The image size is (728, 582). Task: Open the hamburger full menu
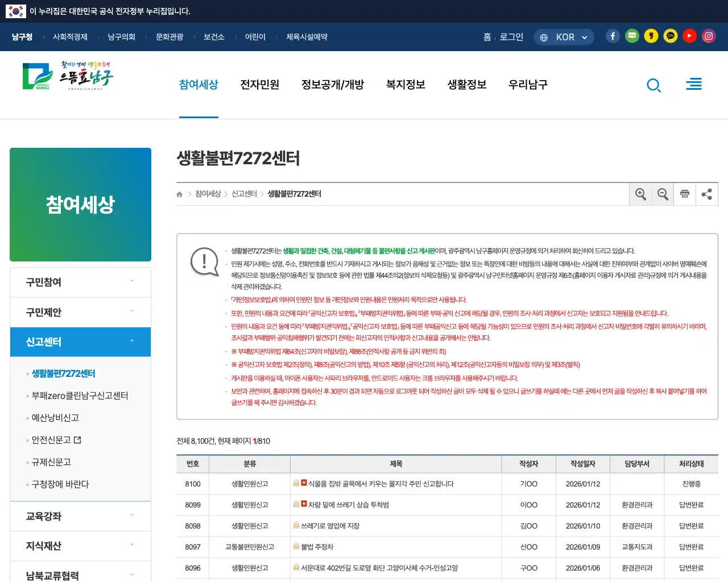[694, 84]
